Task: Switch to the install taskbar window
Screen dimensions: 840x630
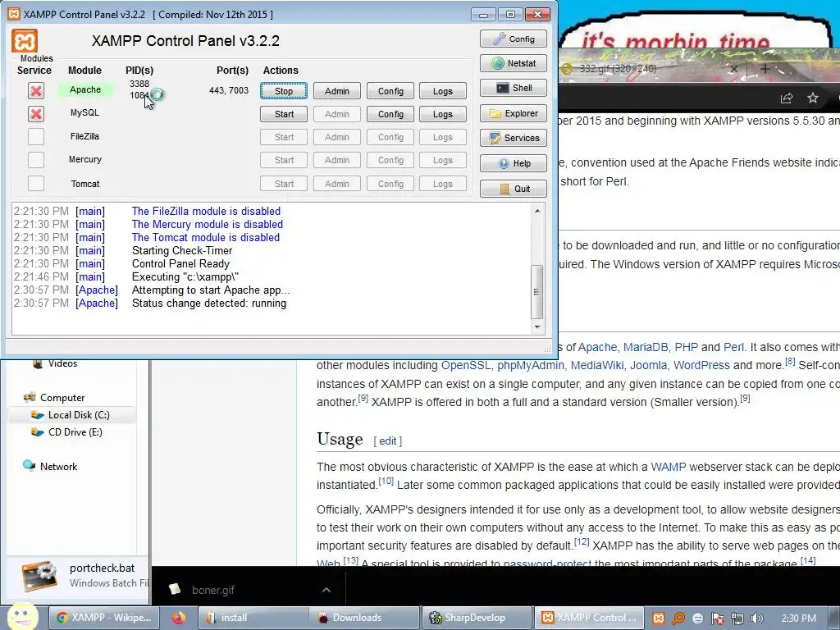Action: [252, 618]
